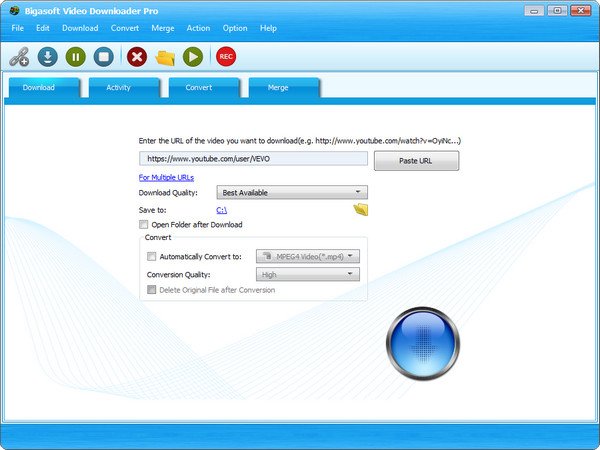Open the Convert menu in the menu bar

click(125, 28)
